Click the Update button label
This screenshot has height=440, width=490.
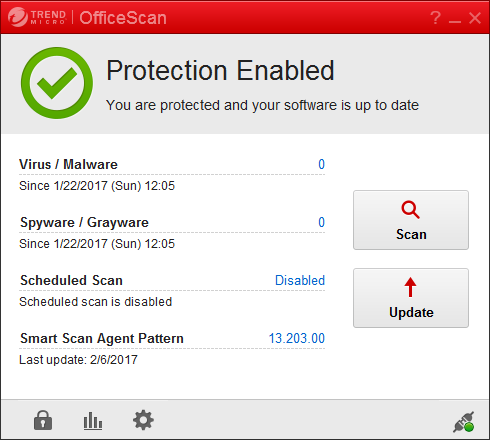411,312
